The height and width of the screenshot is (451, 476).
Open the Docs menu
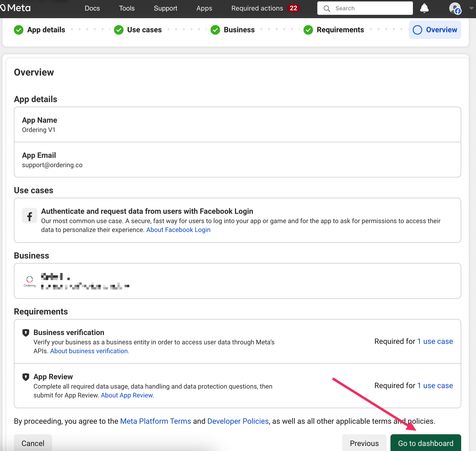click(92, 8)
